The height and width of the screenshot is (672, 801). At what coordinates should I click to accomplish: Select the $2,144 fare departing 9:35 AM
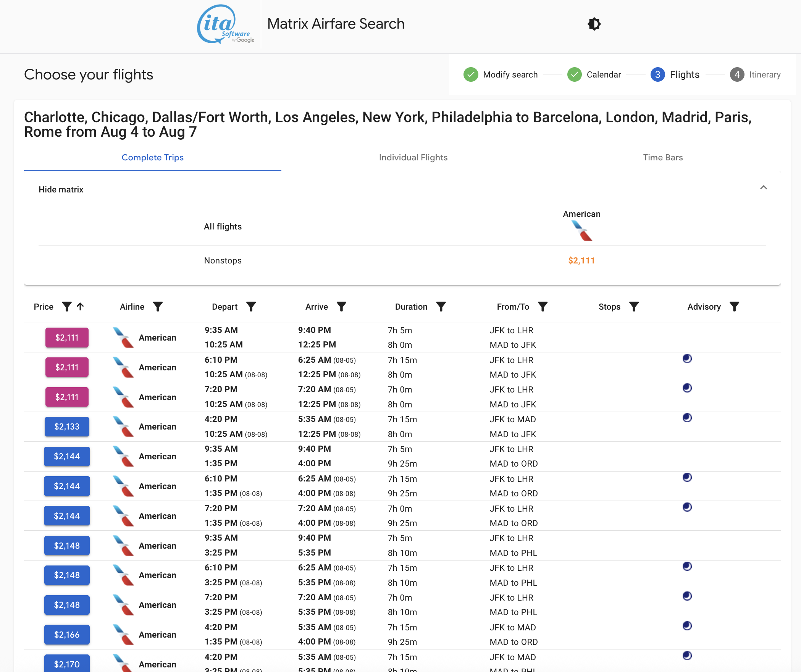(x=67, y=456)
